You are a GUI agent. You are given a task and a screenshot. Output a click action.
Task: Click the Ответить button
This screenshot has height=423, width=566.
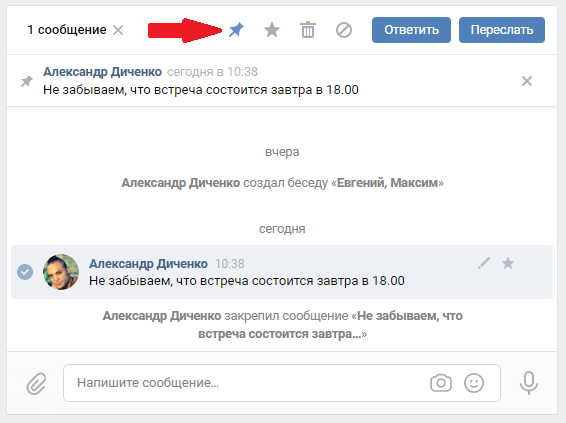[411, 30]
